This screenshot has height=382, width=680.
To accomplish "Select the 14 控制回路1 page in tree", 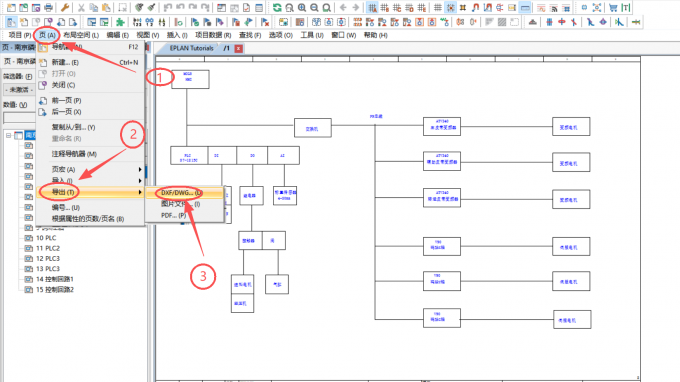I will point(54,279).
